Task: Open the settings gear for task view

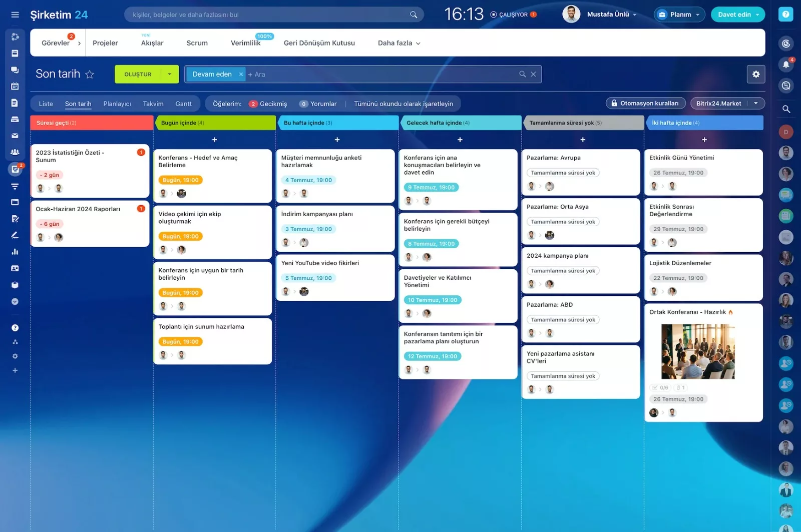Action: [x=755, y=74]
